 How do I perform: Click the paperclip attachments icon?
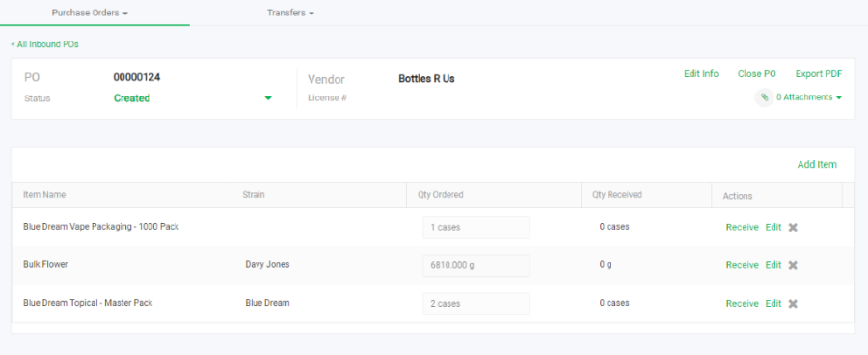764,97
